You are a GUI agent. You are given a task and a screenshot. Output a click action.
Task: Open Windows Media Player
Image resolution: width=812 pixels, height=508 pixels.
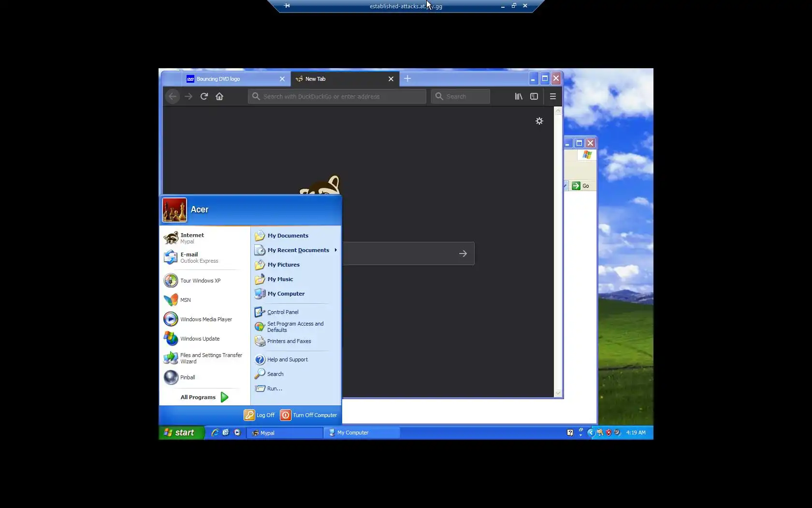(205, 319)
